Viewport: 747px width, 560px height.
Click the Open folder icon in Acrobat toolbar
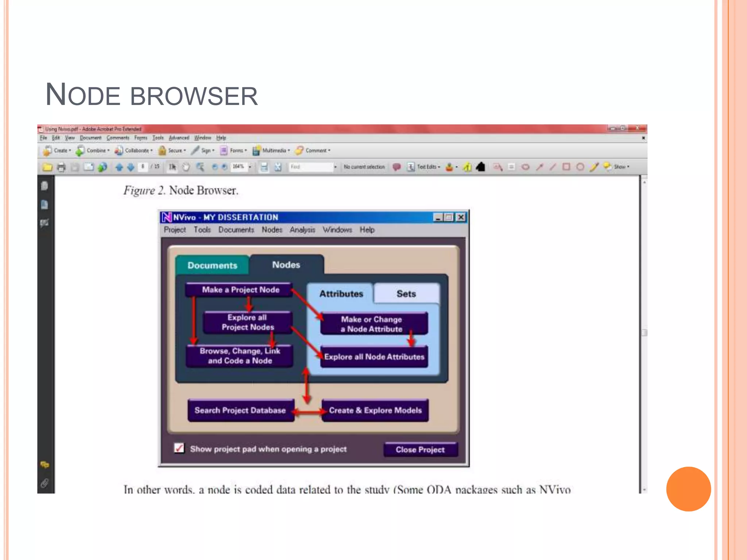point(47,167)
